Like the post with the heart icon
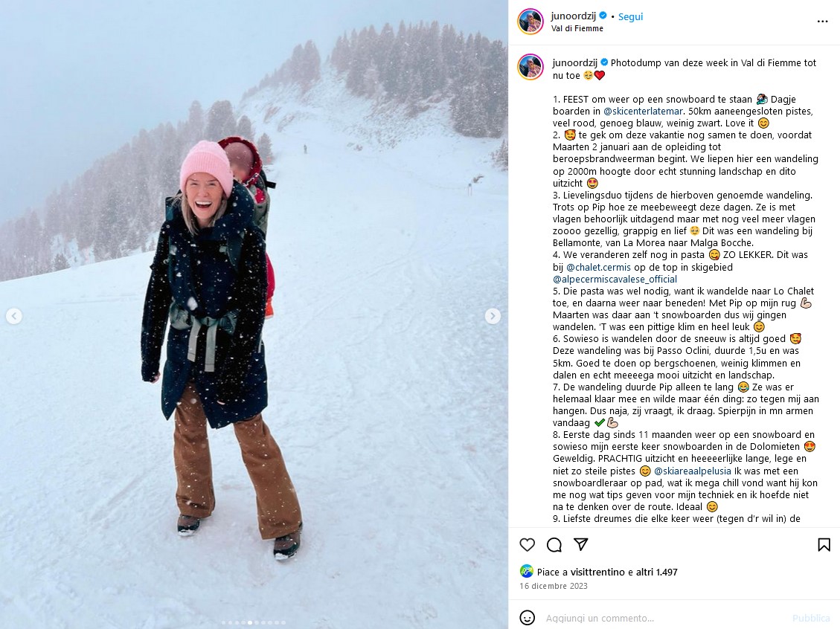Image resolution: width=840 pixels, height=629 pixels. (x=528, y=545)
